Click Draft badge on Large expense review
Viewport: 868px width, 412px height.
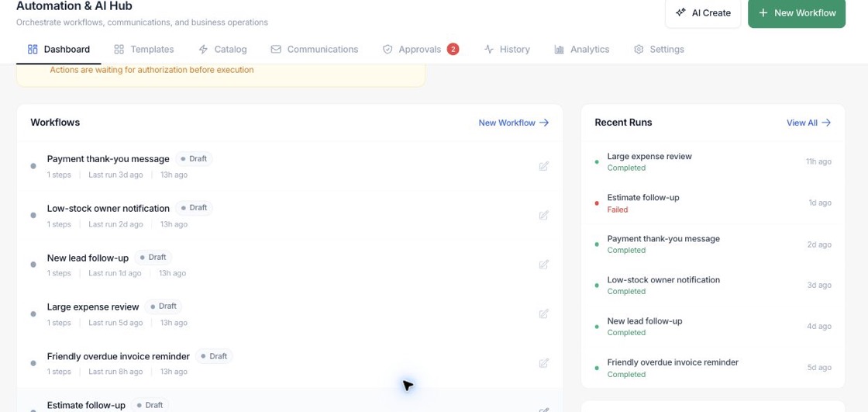coord(164,306)
